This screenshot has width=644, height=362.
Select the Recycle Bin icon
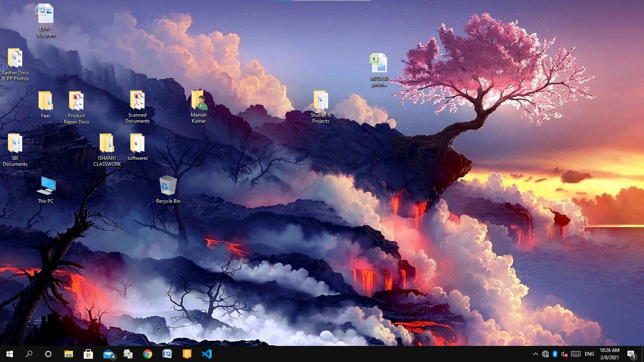pyautogui.click(x=168, y=185)
